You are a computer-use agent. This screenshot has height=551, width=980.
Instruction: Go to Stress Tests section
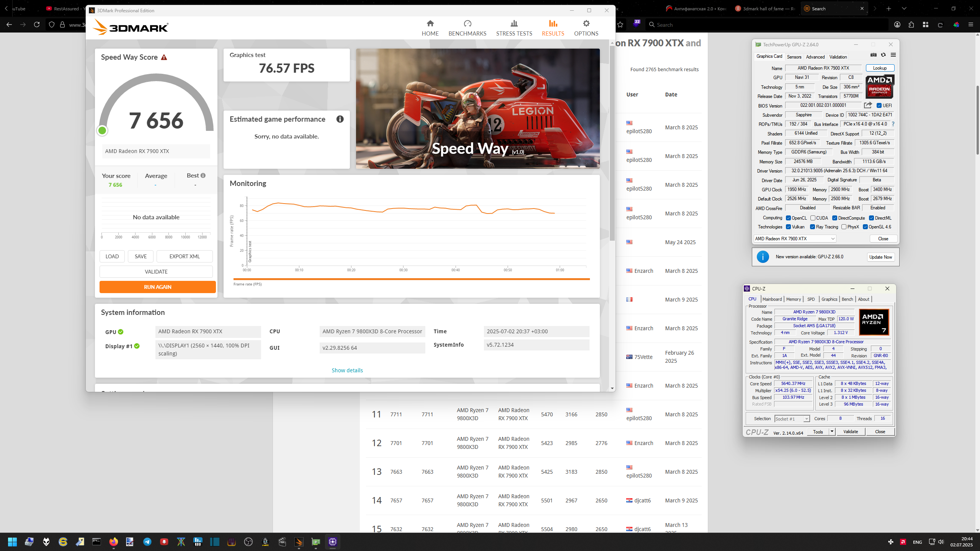(x=514, y=28)
